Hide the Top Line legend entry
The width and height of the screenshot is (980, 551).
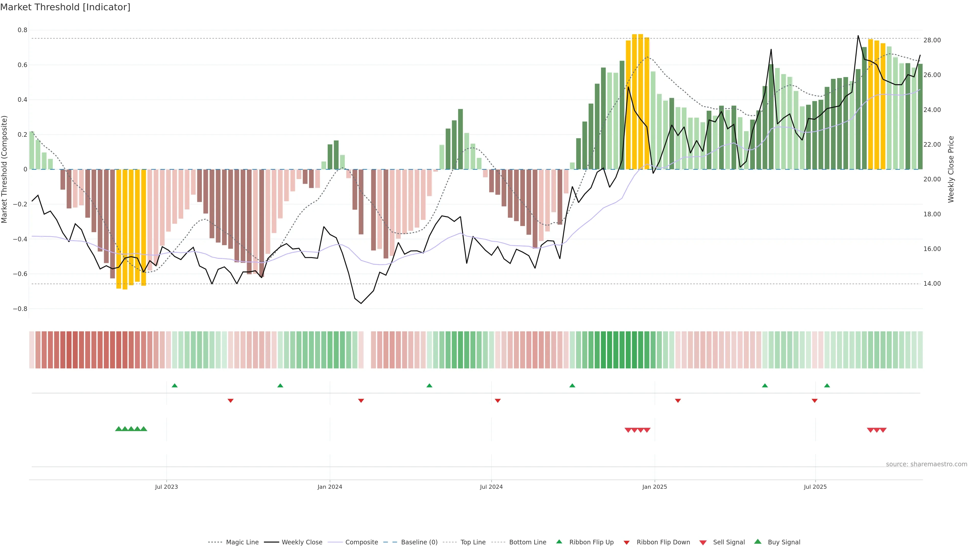click(x=473, y=542)
